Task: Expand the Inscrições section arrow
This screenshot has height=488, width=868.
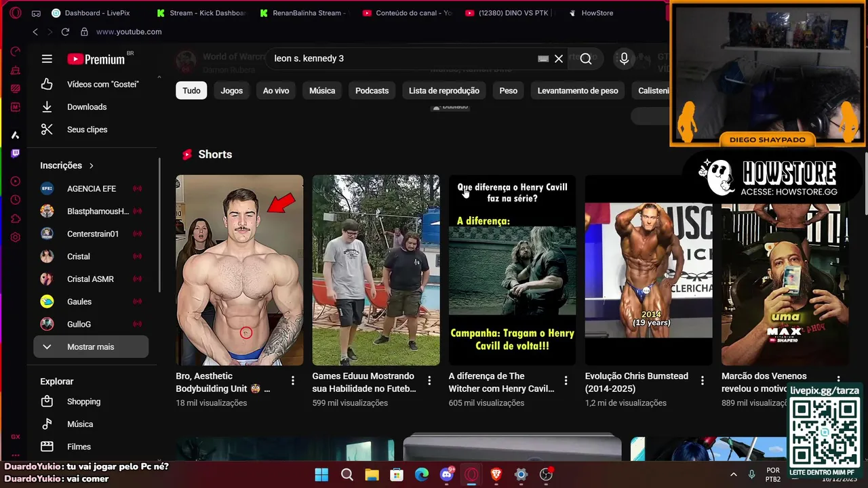Action: 92,165
